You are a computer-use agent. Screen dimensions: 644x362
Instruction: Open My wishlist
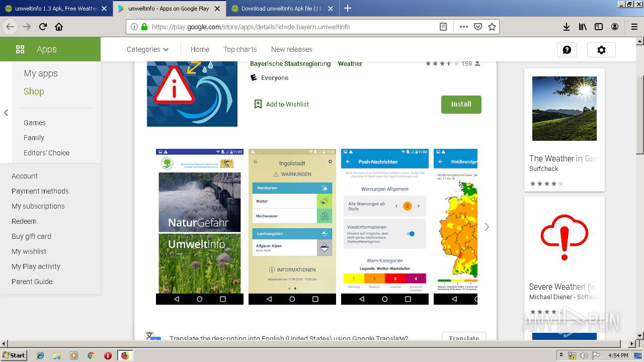click(29, 251)
